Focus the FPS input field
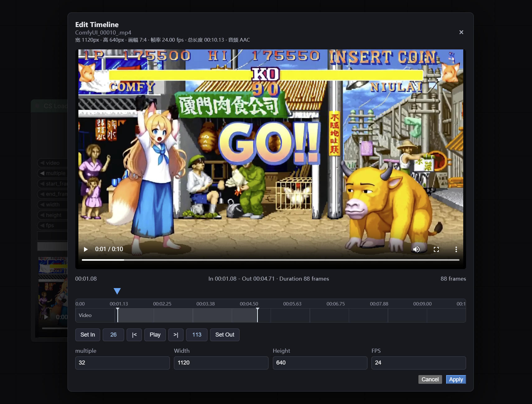This screenshot has width=532, height=404. pos(418,363)
